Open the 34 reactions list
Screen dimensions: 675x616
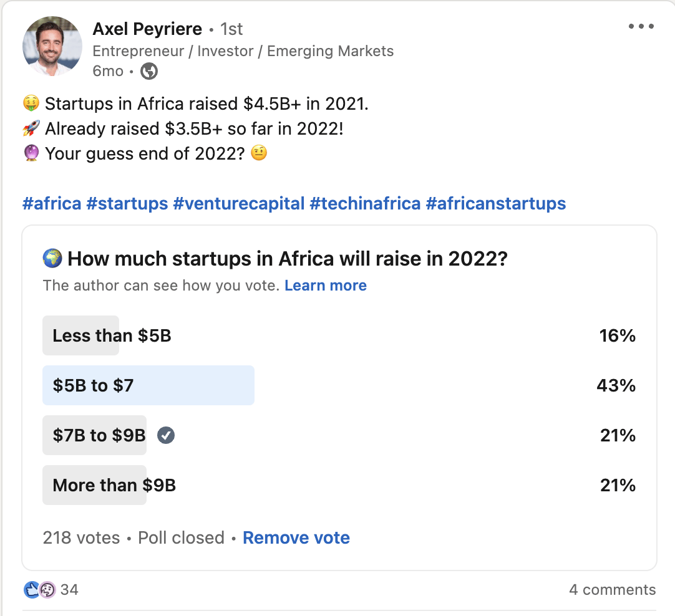(69, 589)
